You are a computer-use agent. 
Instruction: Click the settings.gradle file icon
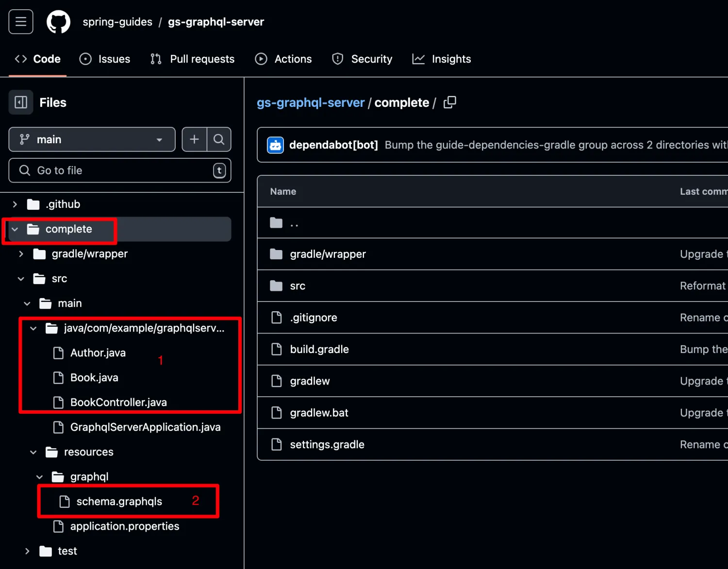tap(277, 444)
